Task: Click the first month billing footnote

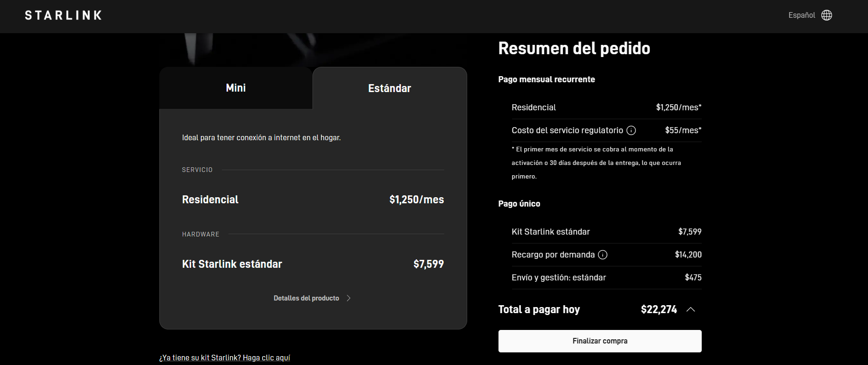Action: (597, 163)
